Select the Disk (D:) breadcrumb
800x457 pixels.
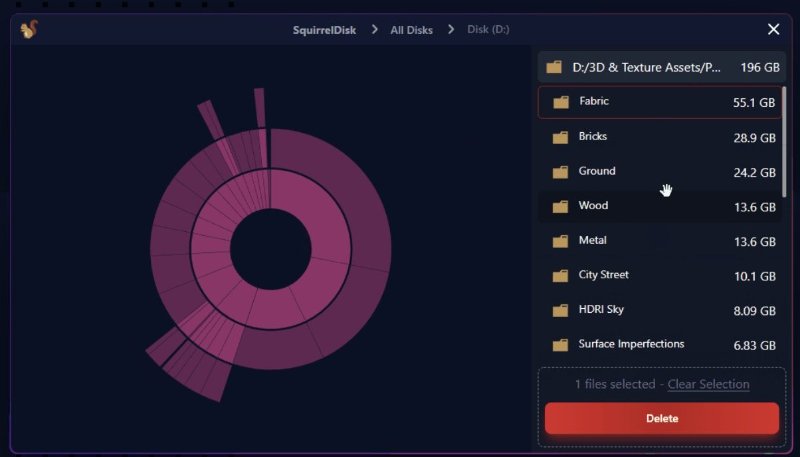488,29
